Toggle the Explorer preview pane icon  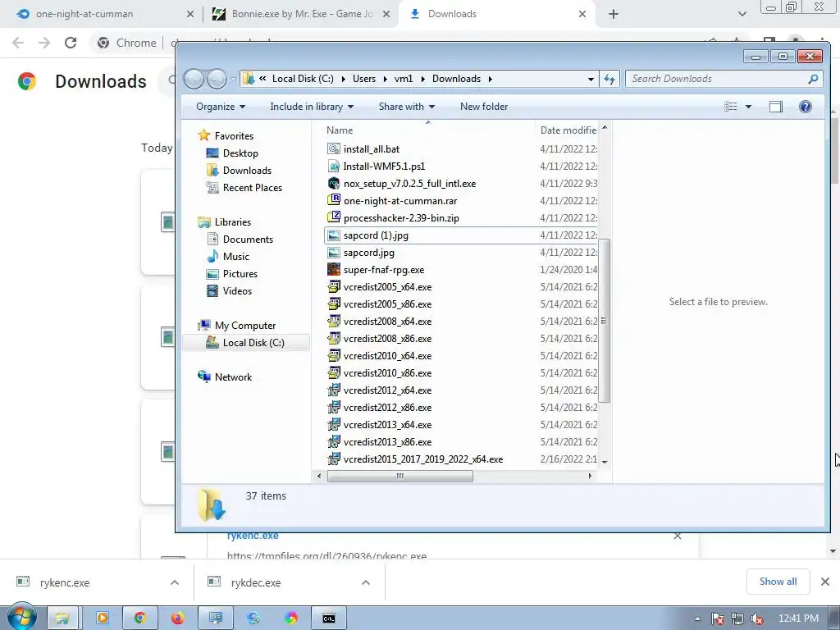pyautogui.click(x=775, y=107)
